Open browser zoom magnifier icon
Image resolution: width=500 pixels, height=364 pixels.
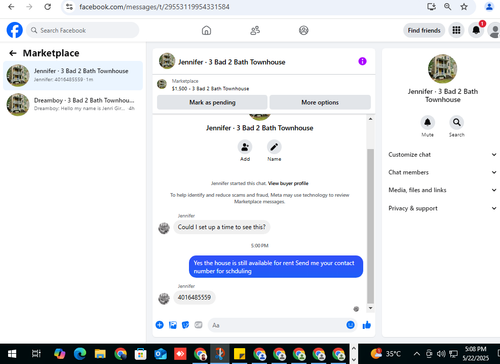(448, 7)
